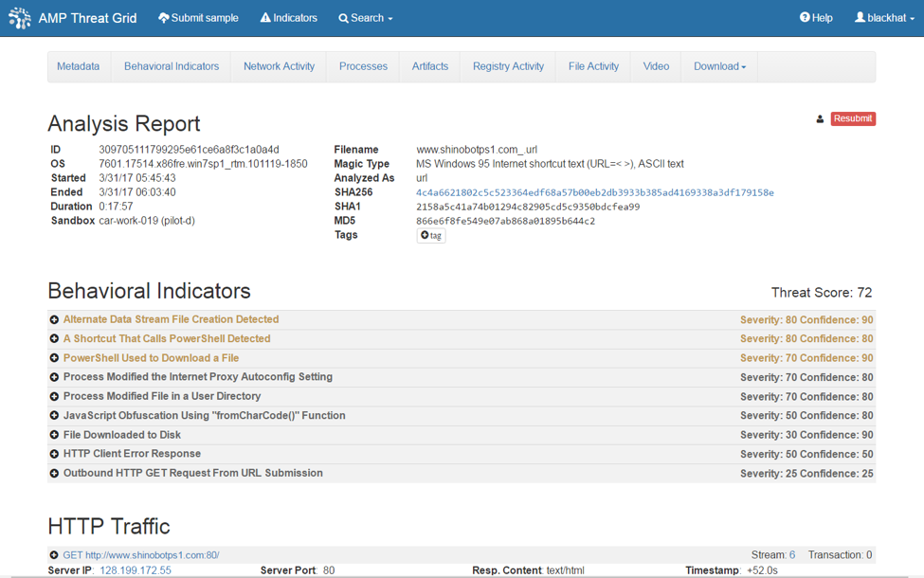This screenshot has width=924, height=578.
Task: Click the Server IP 128.199.172.55 link
Action: tap(136, 570)
